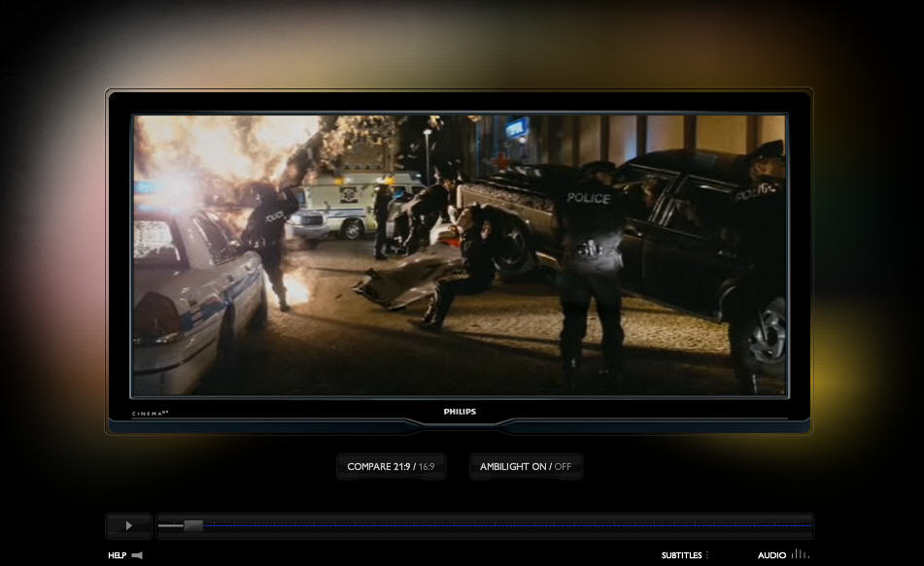Turn Ambilight OFF
The image size is (924, 566).
[563, 466]
